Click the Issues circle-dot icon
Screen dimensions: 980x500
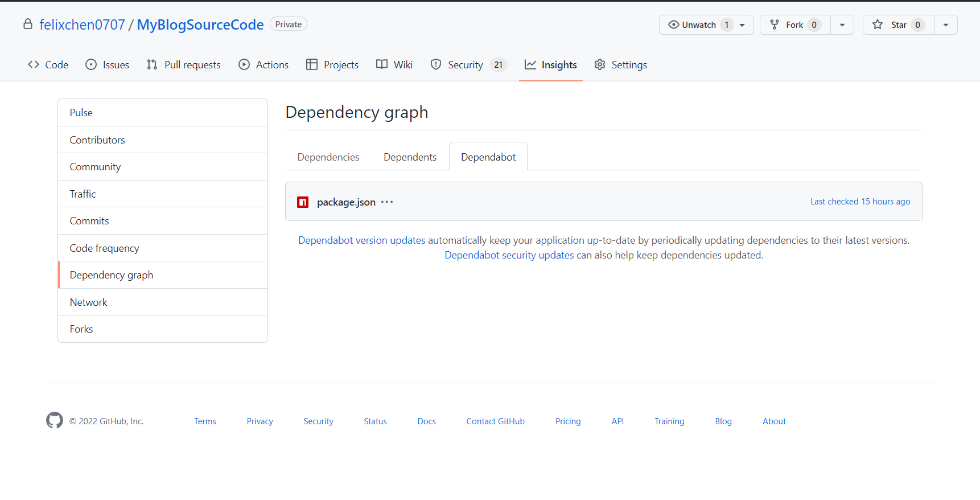click(91, 64)
